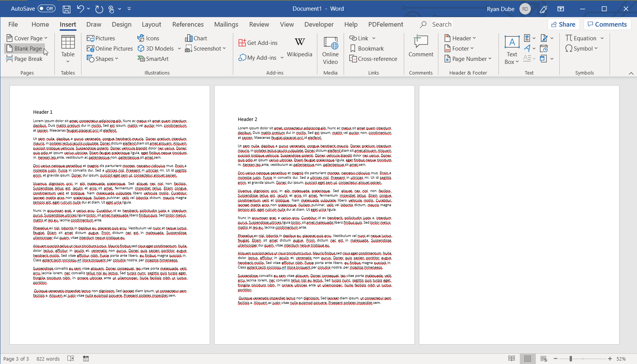Switch to Read Mode view
Screen dimensions: 637x364
pos(511,359)
